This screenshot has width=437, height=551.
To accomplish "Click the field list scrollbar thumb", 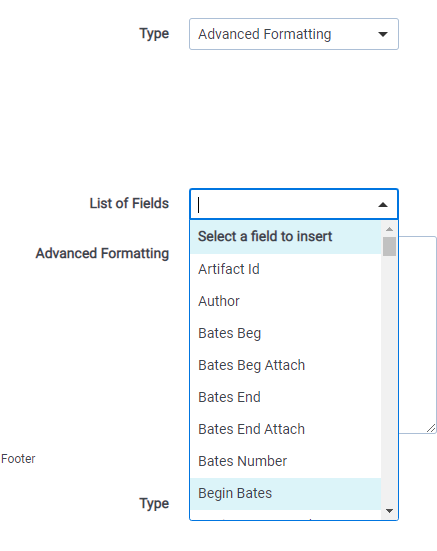I will [x=389, y=247].
